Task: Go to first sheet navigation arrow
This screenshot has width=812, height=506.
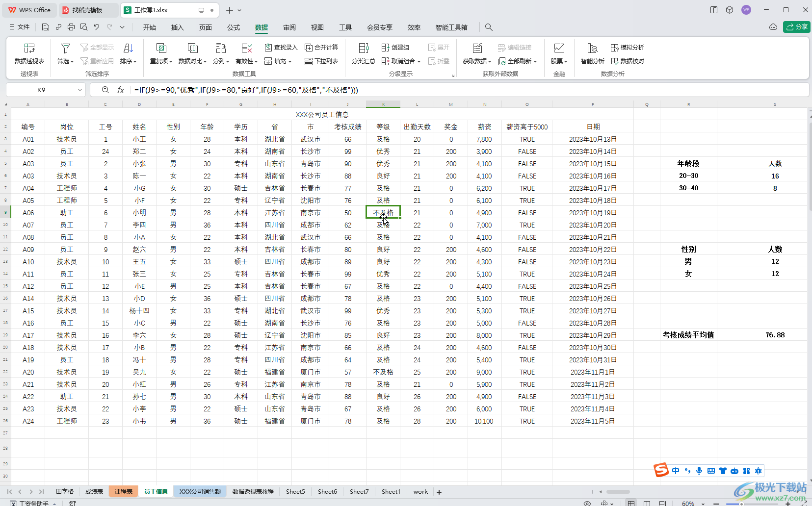Action: coord(9,492)
